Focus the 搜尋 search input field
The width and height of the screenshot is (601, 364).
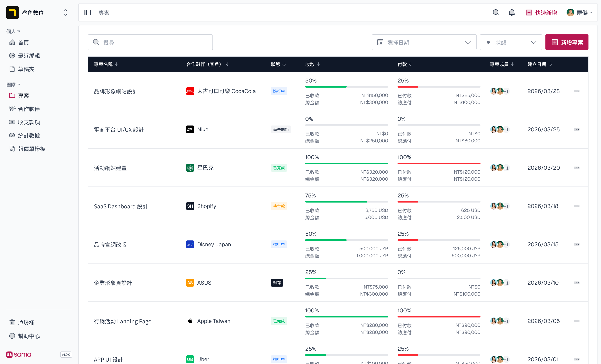tap(150, 42)
